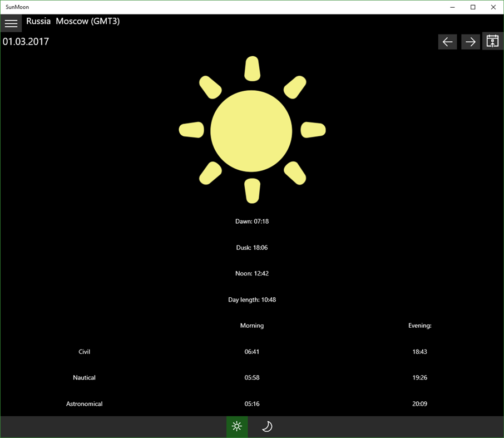Image resolution: width=504 pixels, height=438 pixels.
Task: Select the highlighted sun icon at the bottom
Action: tap(236, 426)
